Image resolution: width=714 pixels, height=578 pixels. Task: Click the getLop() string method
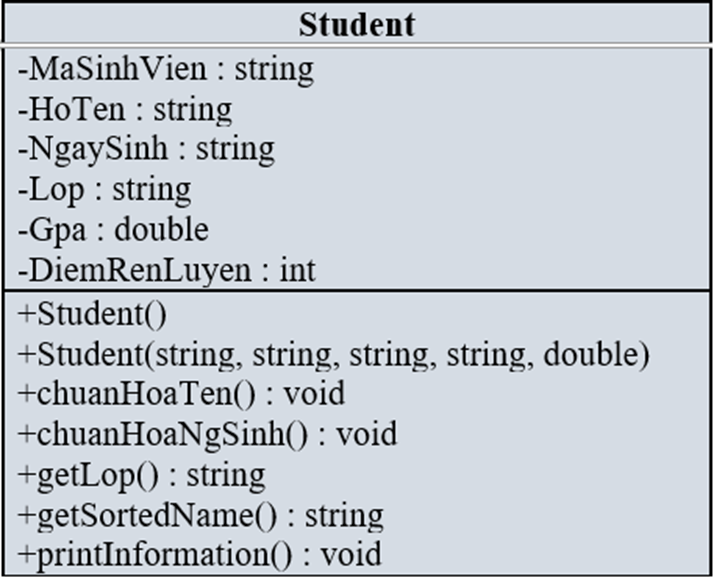141,475
